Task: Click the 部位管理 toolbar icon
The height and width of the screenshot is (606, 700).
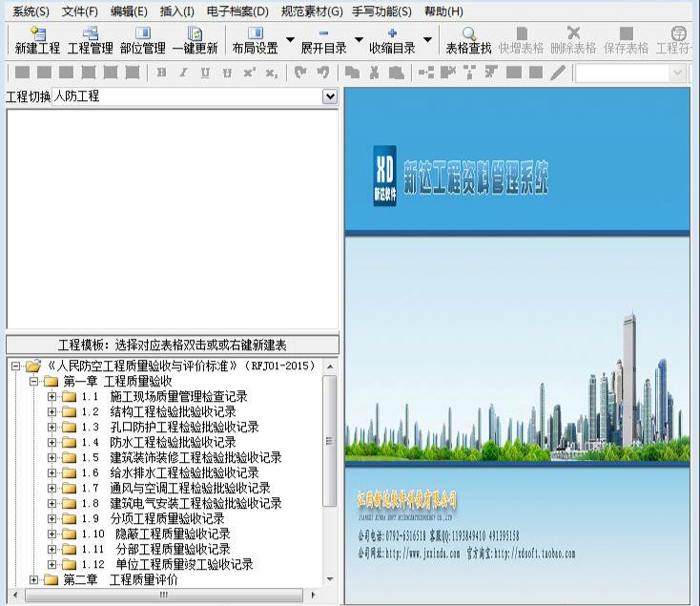Action: 143,40
